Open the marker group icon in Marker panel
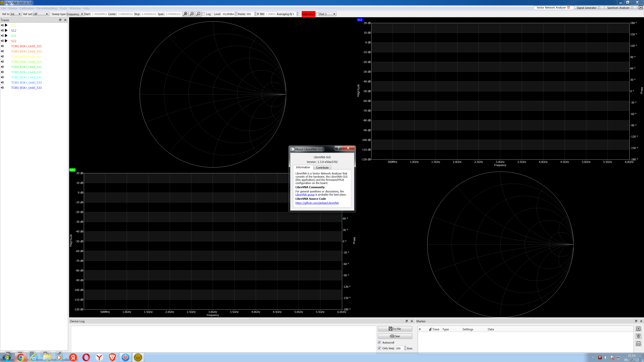 [638, 336]
